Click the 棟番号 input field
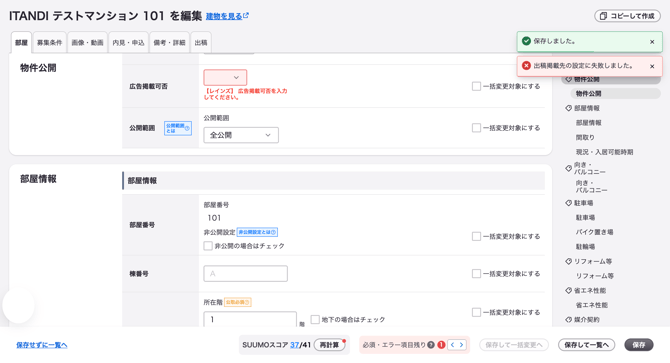The height and width of the screenshot is (363, 670). click(x=246, y=273)
